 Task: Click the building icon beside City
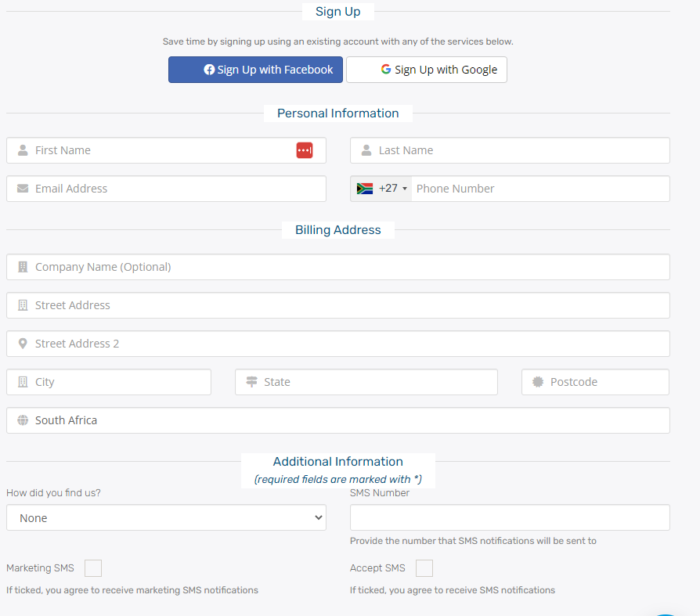click(x=23, y=382)
